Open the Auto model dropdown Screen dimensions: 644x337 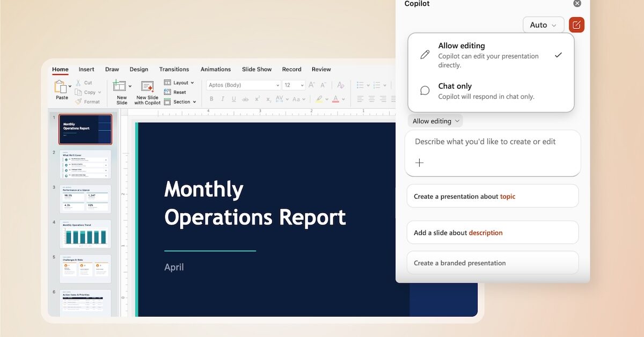point(543,25)
